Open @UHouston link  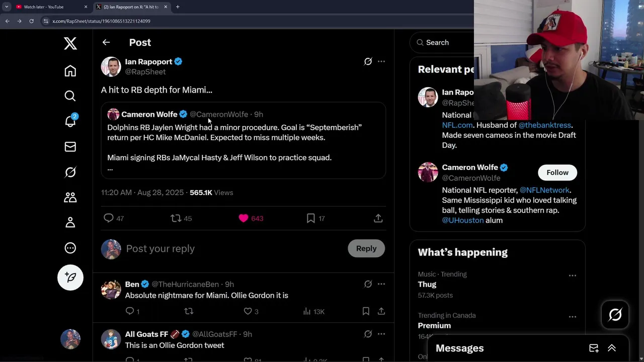[x=463, y=220]
